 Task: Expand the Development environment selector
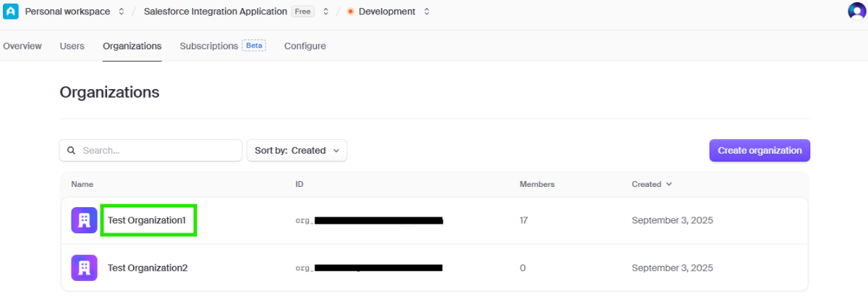tap(426, 12)
